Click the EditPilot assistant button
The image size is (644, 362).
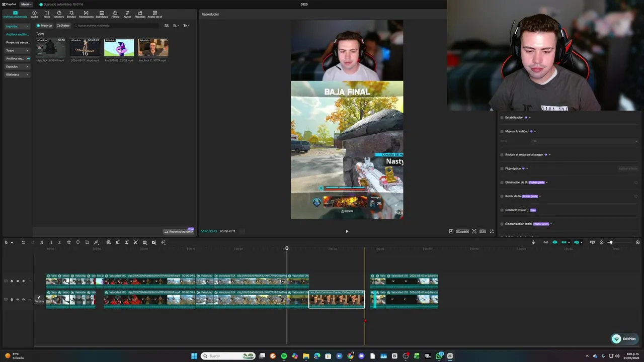point(624,339)
